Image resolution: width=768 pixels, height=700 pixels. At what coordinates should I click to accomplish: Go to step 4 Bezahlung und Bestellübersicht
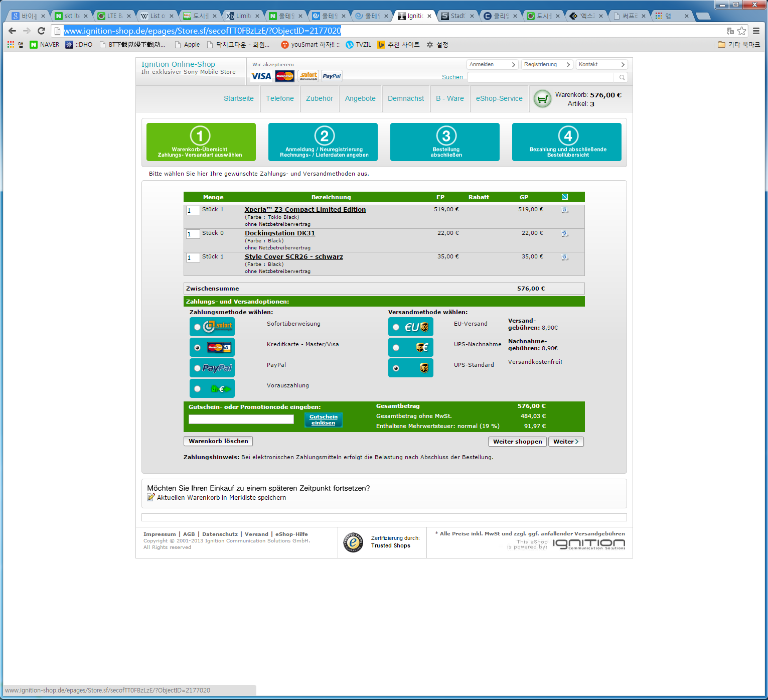click(x=567, y=142)
